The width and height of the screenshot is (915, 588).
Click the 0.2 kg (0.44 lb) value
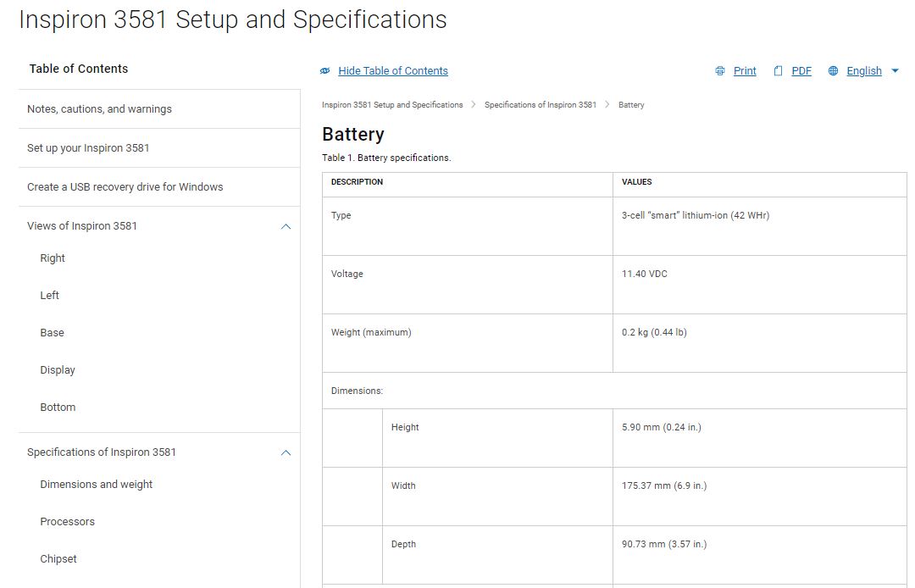[654, 332]
